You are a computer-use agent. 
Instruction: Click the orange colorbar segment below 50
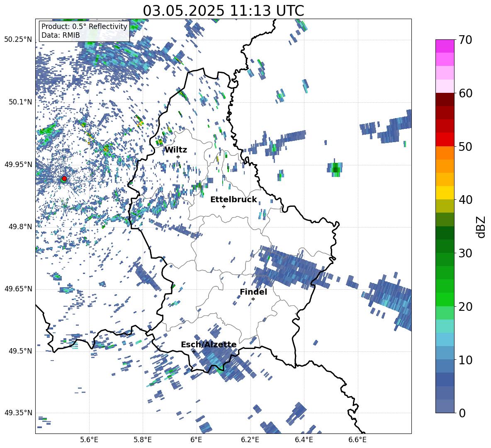(x=445, y=153)
